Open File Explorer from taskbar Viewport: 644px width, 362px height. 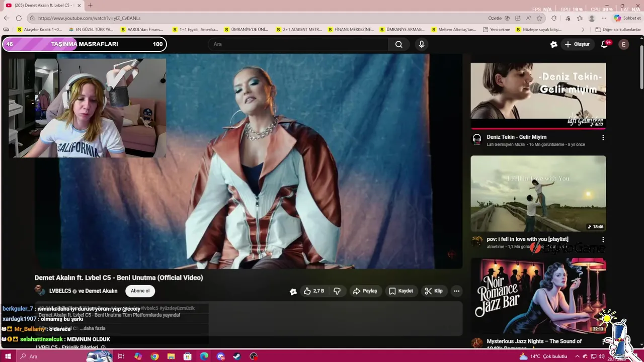click(x=171, y=356)
